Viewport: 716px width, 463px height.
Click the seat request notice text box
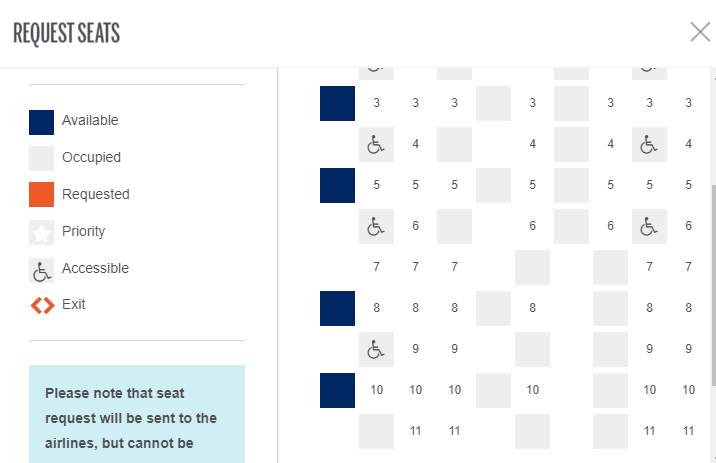tap(137, 417)
